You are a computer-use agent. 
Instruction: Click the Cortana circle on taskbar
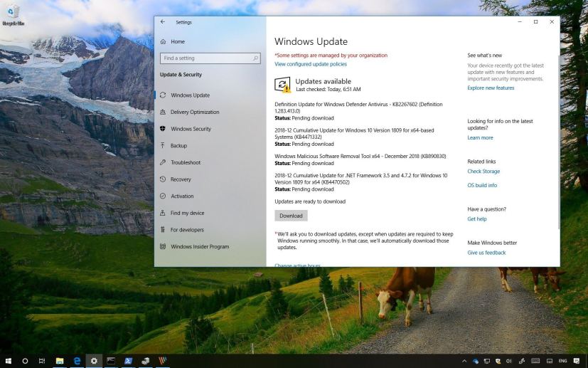point(25,361)
